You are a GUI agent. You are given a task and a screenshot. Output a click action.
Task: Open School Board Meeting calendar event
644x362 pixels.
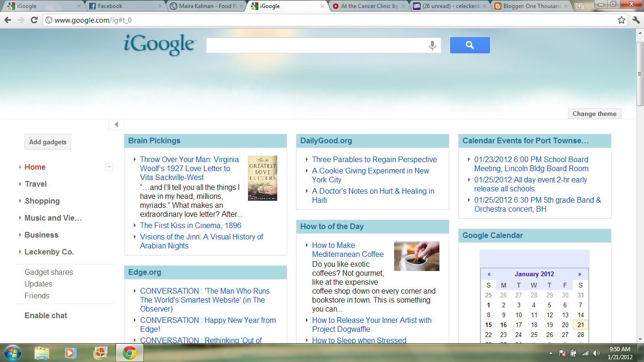[531, 164]
